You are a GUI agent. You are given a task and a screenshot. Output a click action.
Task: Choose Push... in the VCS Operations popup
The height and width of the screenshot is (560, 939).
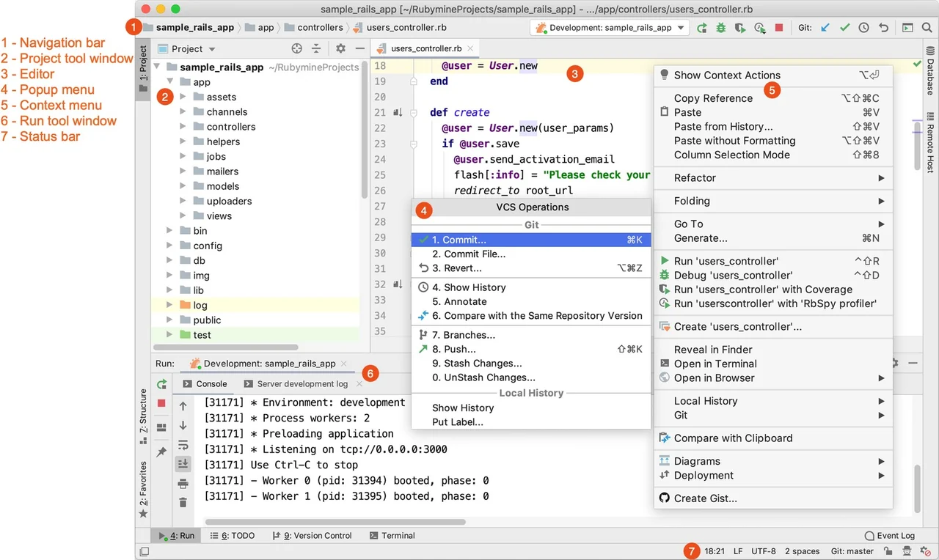click(531, 350)
